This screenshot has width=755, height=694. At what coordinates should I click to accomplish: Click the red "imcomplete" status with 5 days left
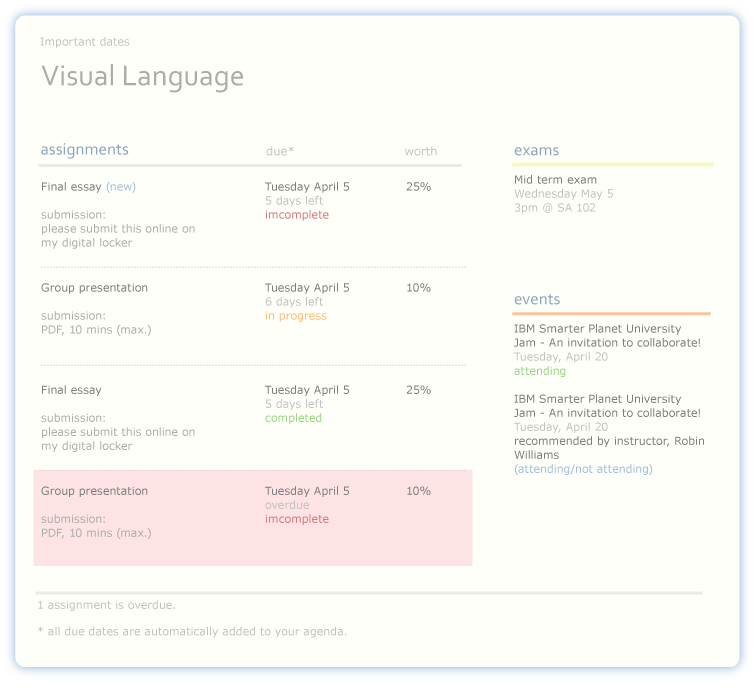pos(296,215)
